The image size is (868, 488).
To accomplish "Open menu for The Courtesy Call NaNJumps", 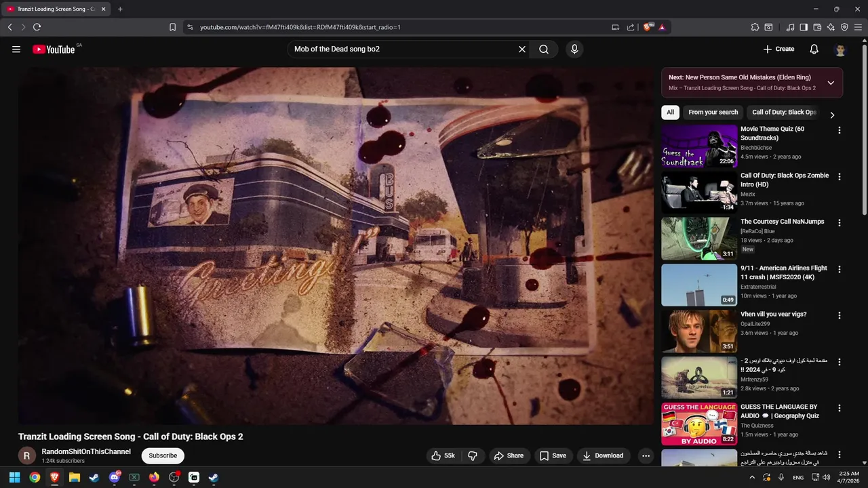I will coord(840,222).
